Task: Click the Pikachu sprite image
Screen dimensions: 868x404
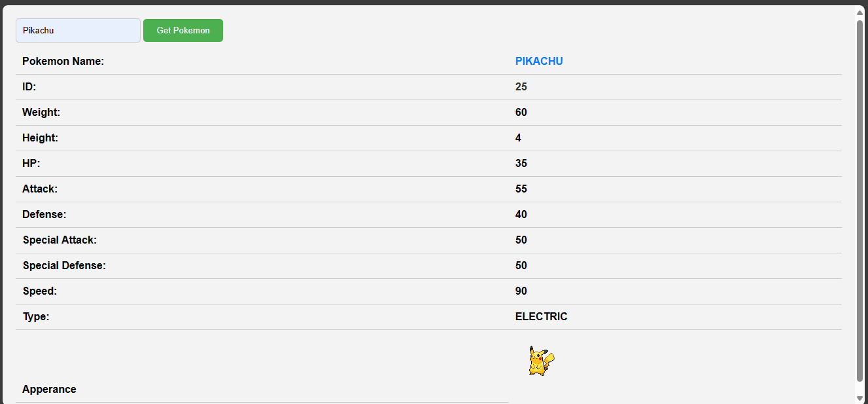Action: click(x=542, y=361)
